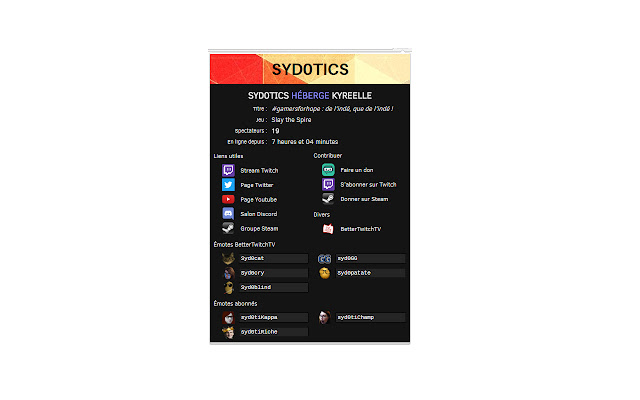Open the BetterTwitchTV link under Divers
This screenshot has height=400, width=640.
tap(360, 229)
